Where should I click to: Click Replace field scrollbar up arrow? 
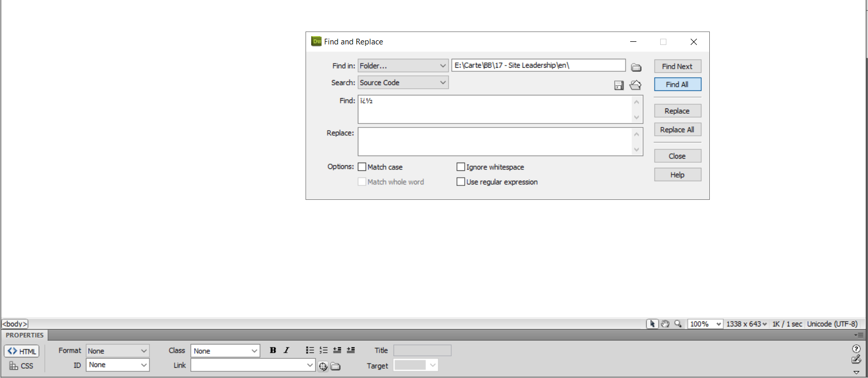tap(636, 134)
